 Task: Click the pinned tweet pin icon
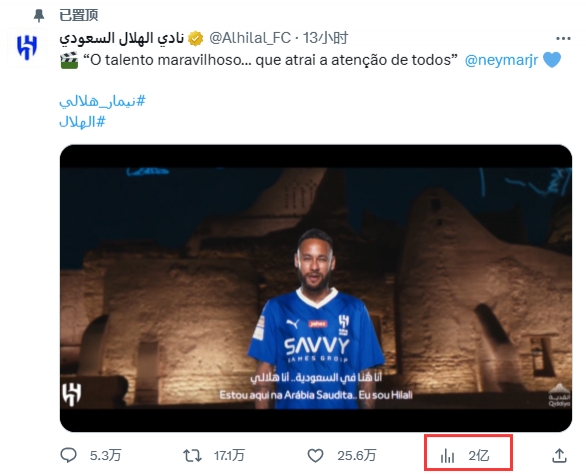tap(39, 16)
